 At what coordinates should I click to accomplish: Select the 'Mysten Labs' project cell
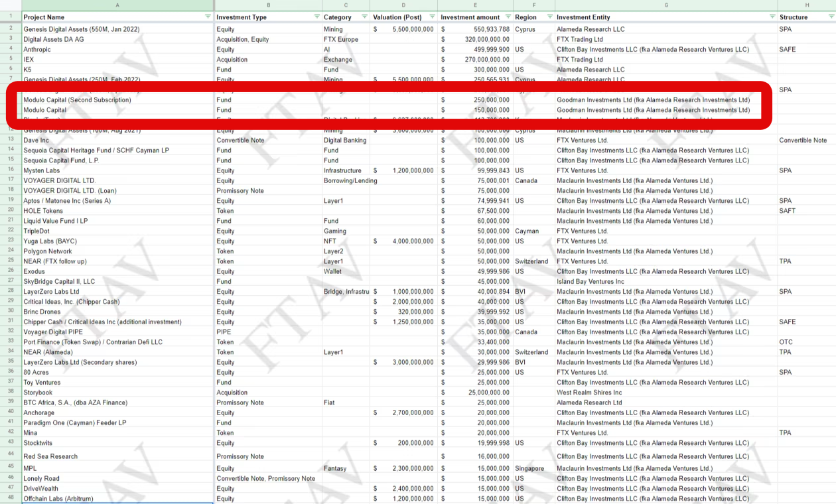pyautogui.click(x=117, y=170)
